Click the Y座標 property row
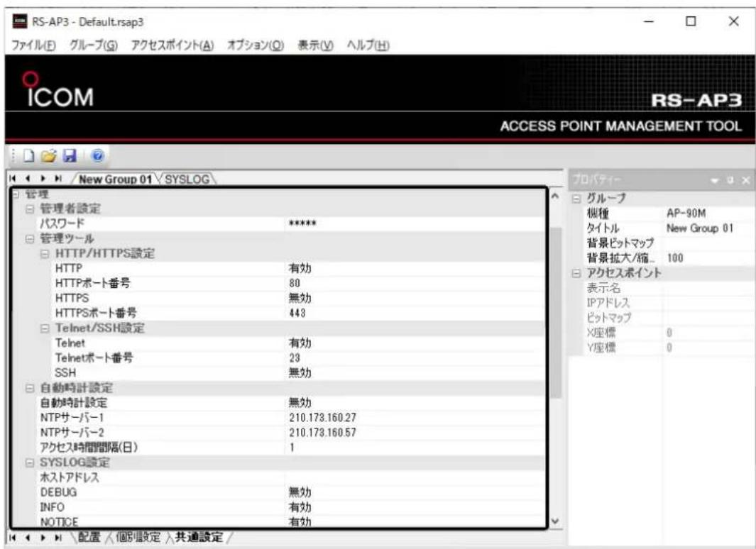Viewport: 756px width, 549px height. tap(669, 348)
